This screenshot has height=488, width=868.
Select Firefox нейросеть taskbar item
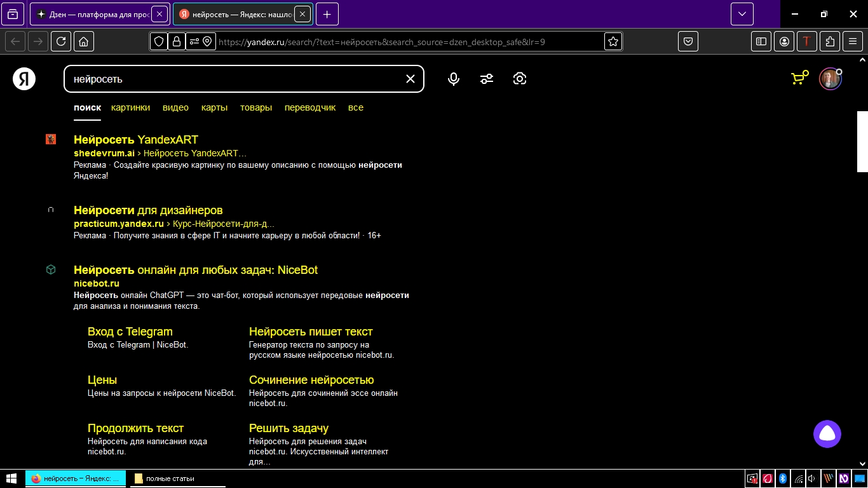[x=76, y=478]
